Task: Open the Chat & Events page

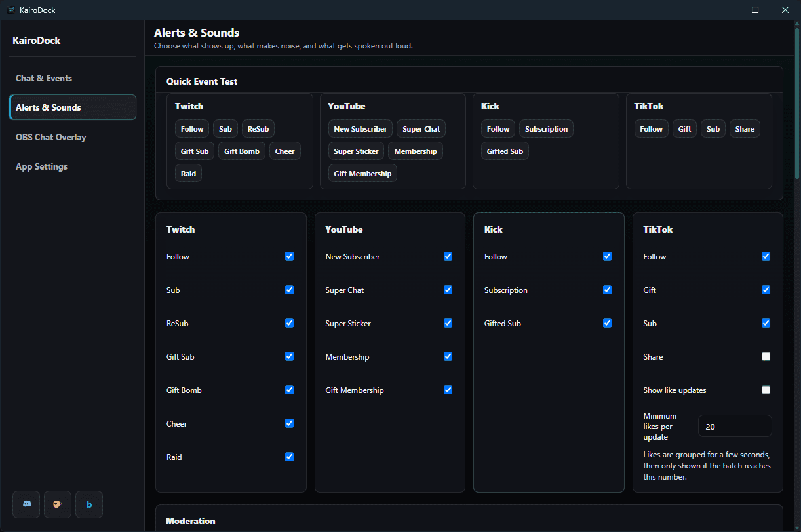Action: pyautogui.click(x=72, y=78)
